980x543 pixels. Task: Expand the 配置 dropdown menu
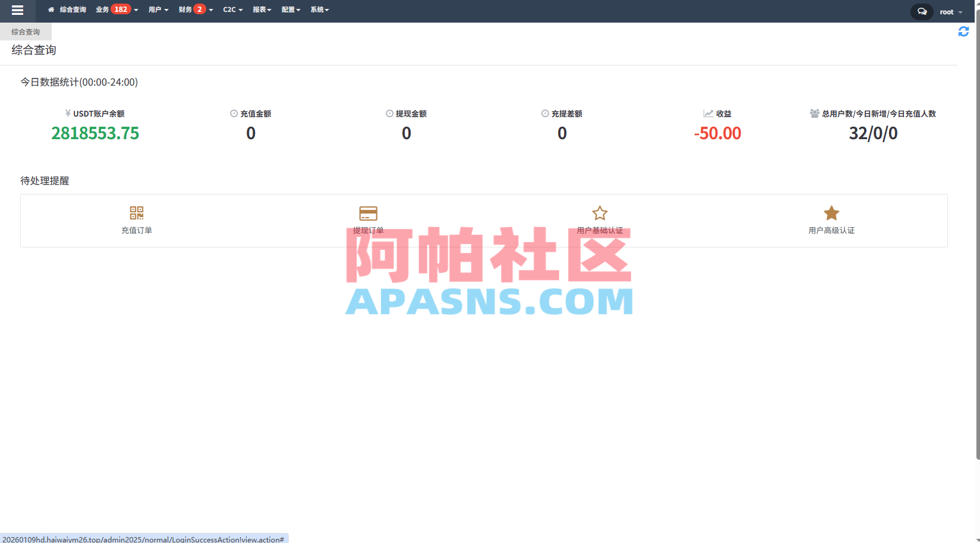click(291, 10)
